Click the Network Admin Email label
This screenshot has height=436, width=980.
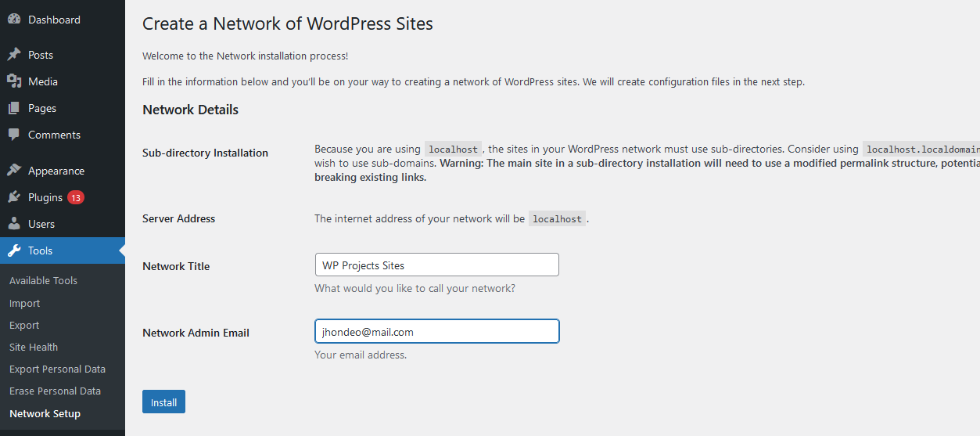tap(196, 333)
